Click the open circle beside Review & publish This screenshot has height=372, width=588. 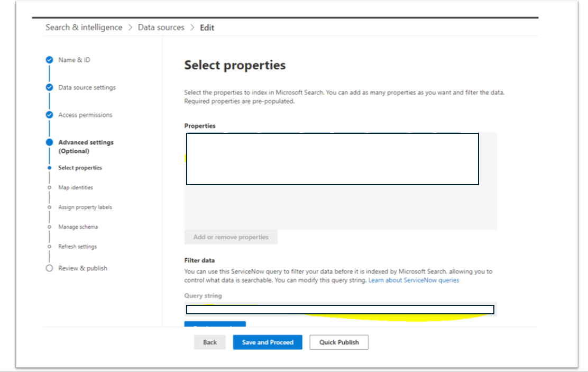pyautogui.click(x=49, y=268)
